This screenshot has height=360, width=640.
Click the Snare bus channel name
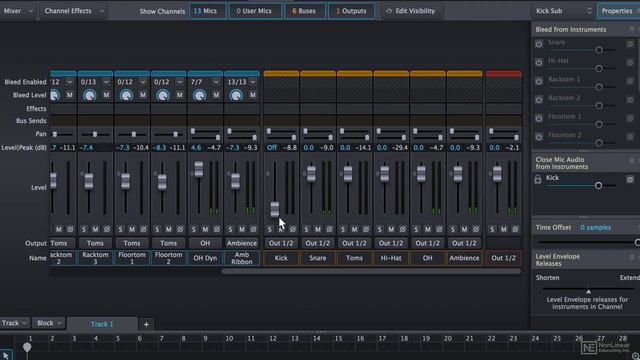tap(318, 258)
